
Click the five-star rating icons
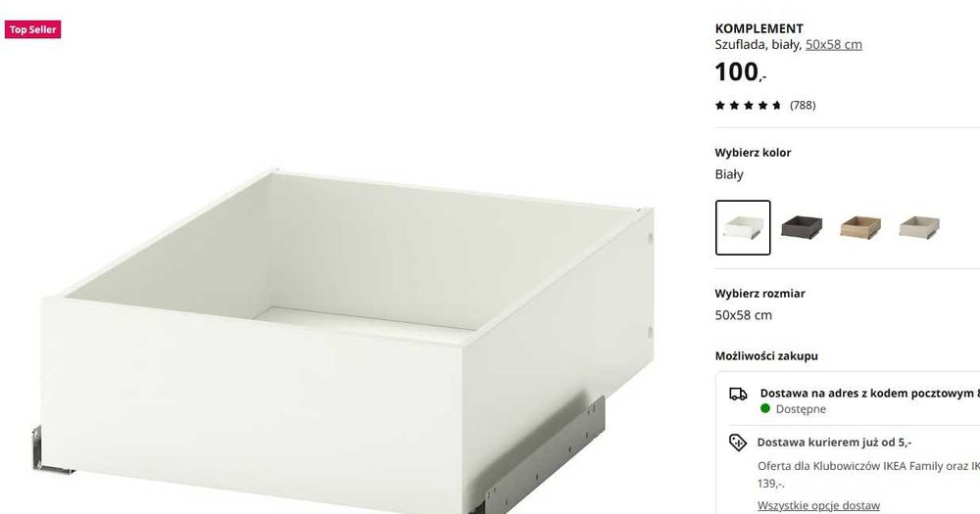pyautogui.click(x=748, y=105)
